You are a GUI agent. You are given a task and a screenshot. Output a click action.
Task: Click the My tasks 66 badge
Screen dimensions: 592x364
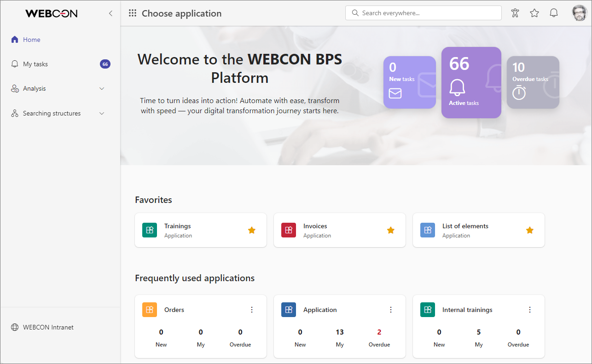pyautogui.click(x=105, y=64)
